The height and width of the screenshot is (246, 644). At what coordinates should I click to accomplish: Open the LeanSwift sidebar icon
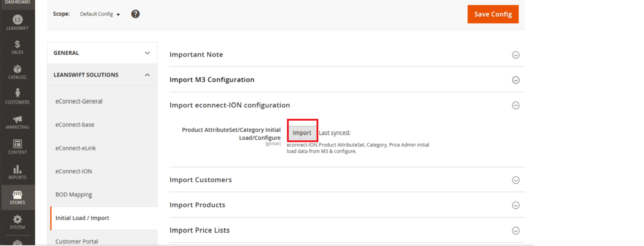(18, 20)
